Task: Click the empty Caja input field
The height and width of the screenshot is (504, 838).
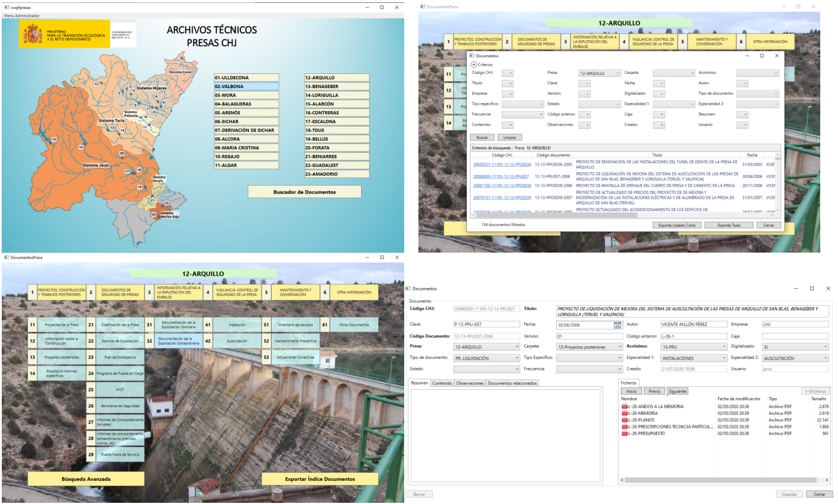Action: (x=795, y=336)
